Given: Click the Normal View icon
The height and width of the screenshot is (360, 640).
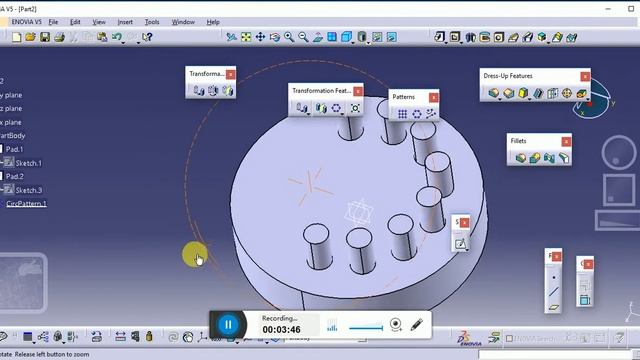Looking at the screenshot, I should point(318,37).
